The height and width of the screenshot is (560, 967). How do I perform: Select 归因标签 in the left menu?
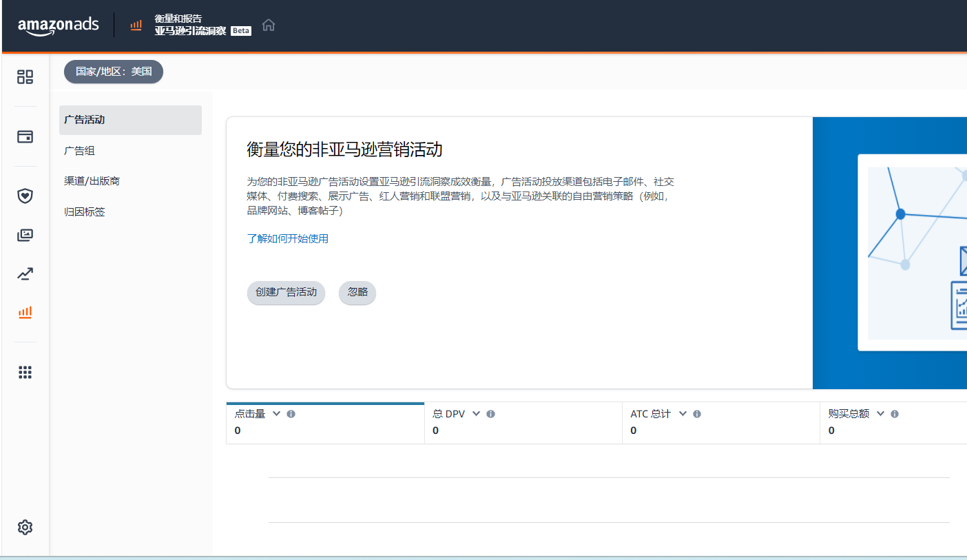(x=84, y=212)
